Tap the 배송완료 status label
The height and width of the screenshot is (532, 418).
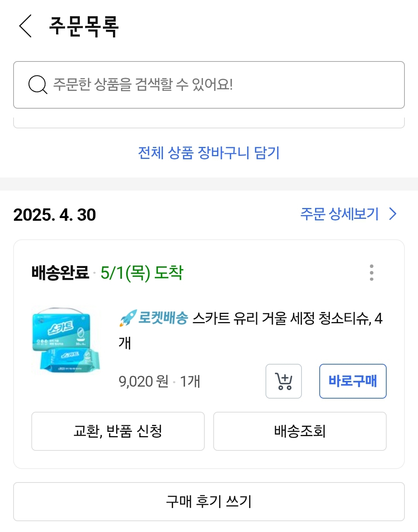[x=60, y=273]
